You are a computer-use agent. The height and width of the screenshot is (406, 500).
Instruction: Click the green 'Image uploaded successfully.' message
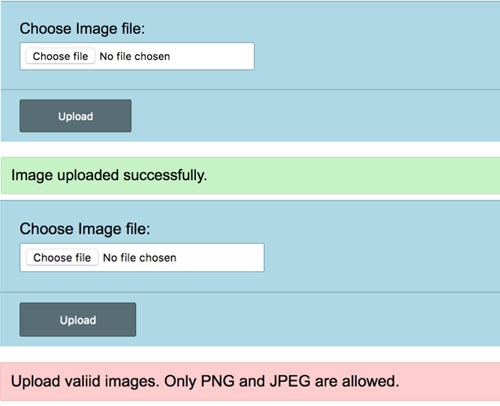tap(250, 175)
